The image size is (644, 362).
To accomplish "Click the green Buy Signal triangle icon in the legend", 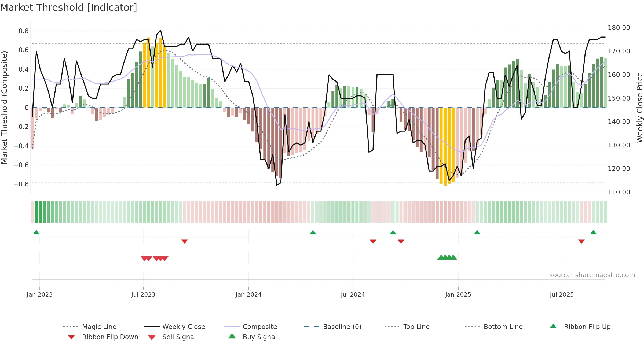I will 232,336.
